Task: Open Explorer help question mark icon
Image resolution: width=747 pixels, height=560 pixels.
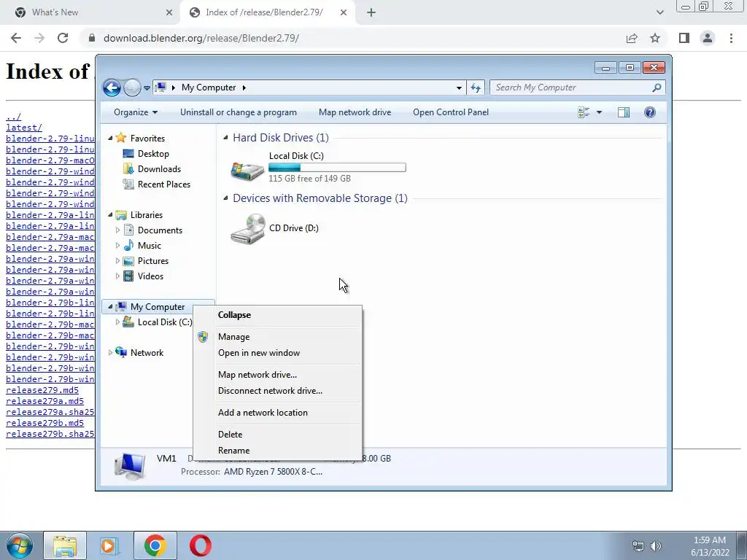Action: (649, 112)
